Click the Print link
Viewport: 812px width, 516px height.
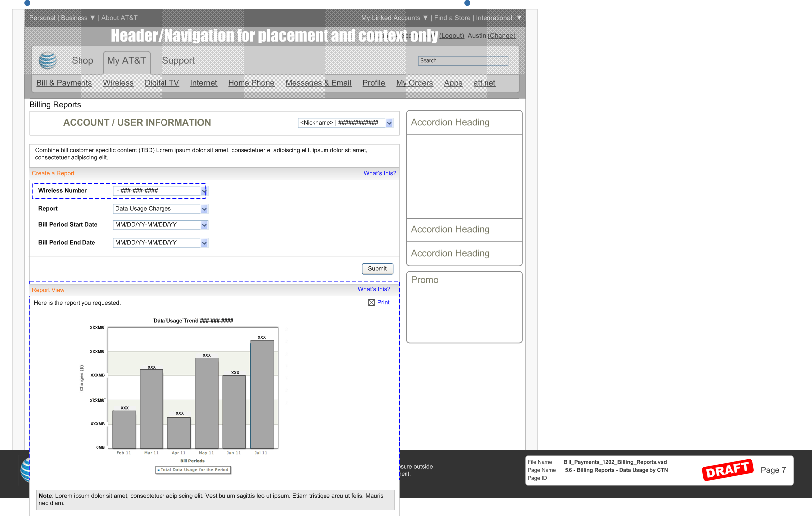click(383, 302)
